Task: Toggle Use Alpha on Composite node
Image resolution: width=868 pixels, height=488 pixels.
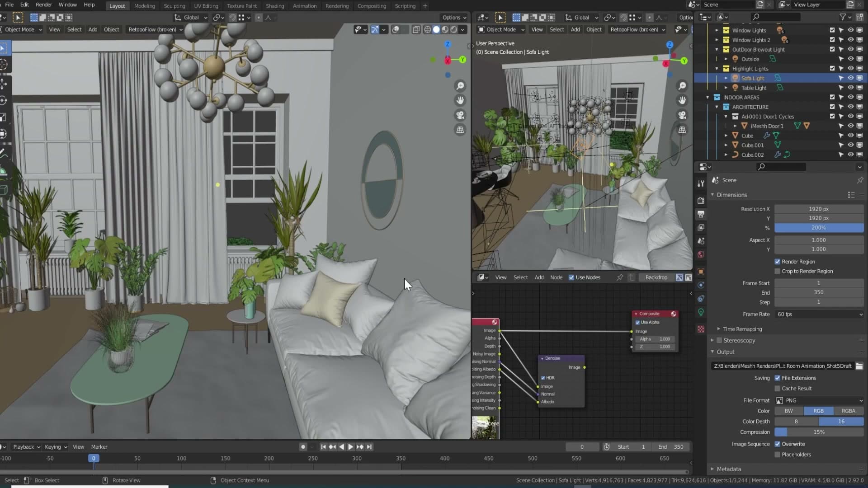Action: [x=637, y=323]
